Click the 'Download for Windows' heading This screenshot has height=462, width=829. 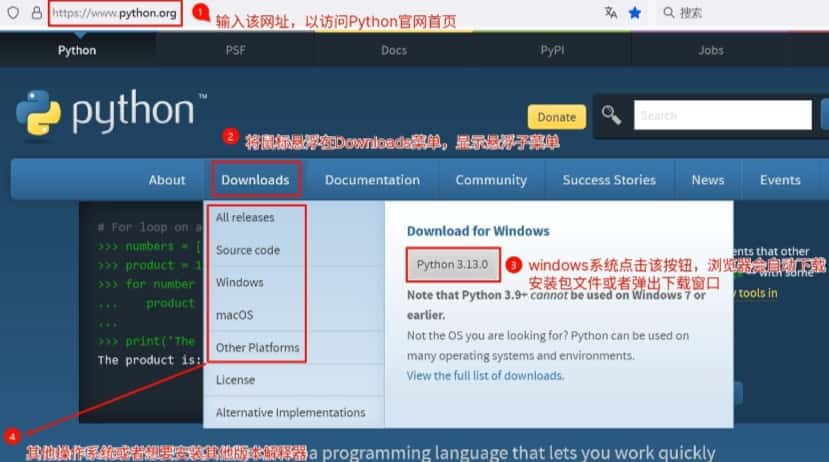tap(478, 231)
